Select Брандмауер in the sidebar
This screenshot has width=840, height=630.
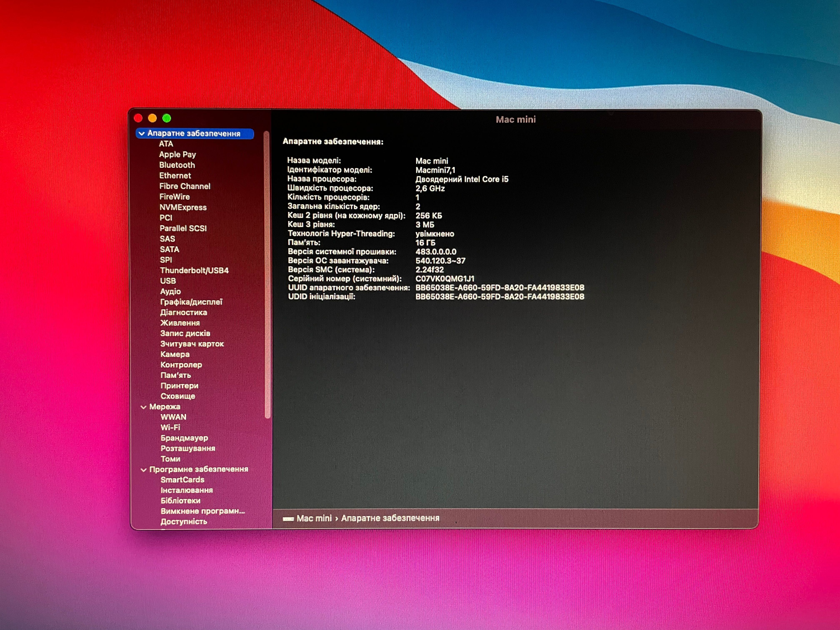184,438
